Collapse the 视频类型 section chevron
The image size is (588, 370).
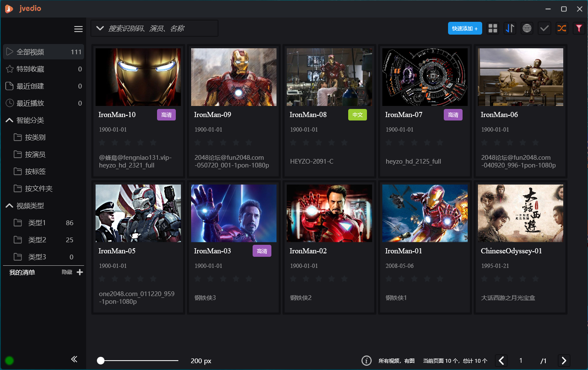click(9, 206)
